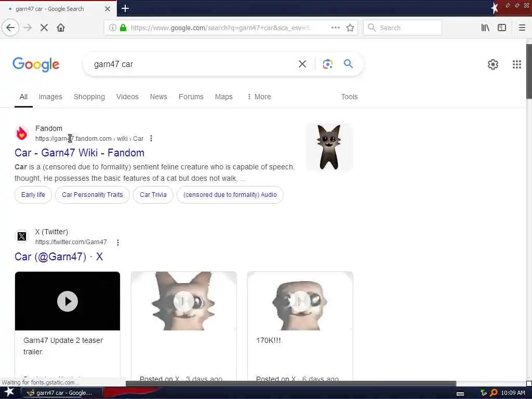Close the garn47 car Google Search tab
The height and width of the screenshot is (399, 532).
tap(107, 9)
